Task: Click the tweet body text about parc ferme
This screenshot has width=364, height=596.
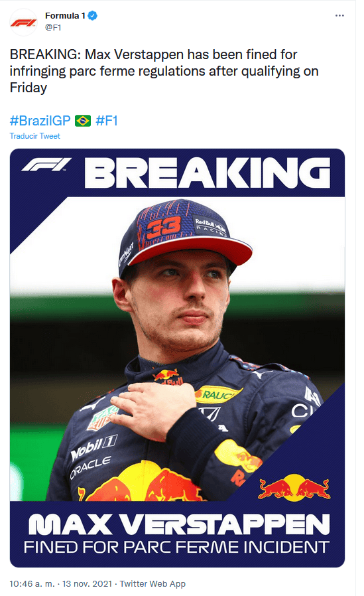Action: 164,71
